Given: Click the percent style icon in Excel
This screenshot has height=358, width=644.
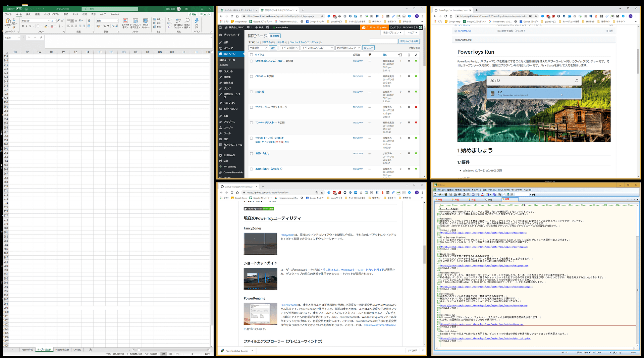Looking at the screenshot, I should (104, 26).
